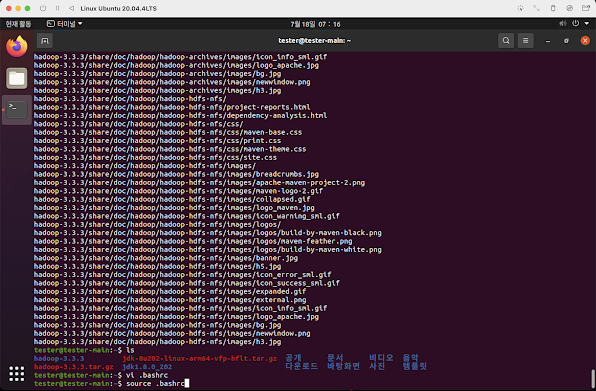Click the apache-maven-project-2.png line
Screen dimensions: 596x391
point(199,182)
